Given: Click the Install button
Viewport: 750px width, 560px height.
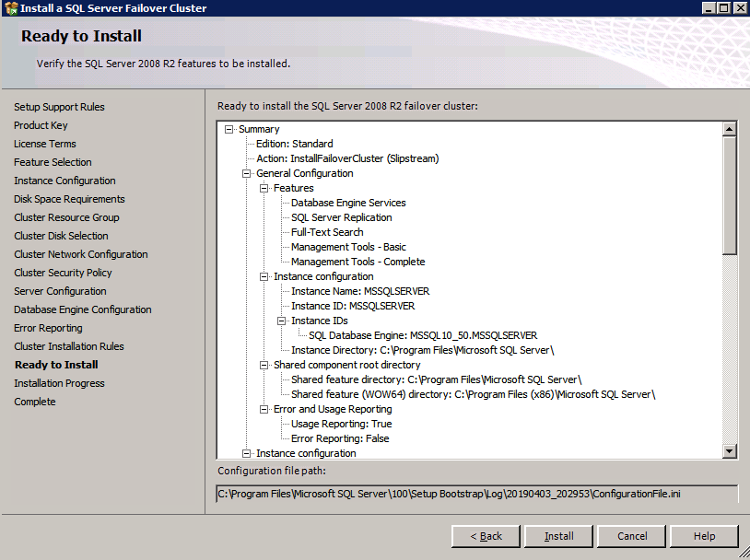Looking at the screenshot, I should (558, 536).
